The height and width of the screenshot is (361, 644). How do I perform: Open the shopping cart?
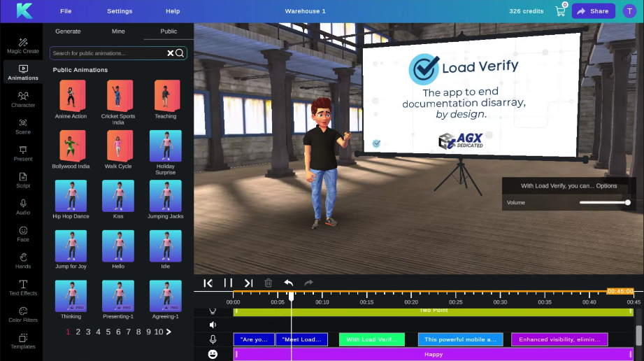pyautogui.click(x=560, y=11)
